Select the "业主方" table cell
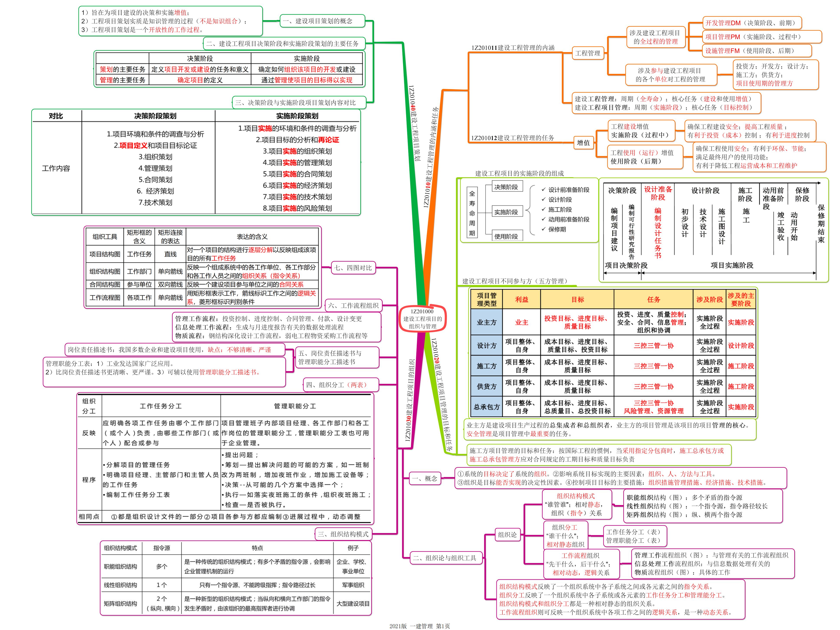 tap(486, 322)
